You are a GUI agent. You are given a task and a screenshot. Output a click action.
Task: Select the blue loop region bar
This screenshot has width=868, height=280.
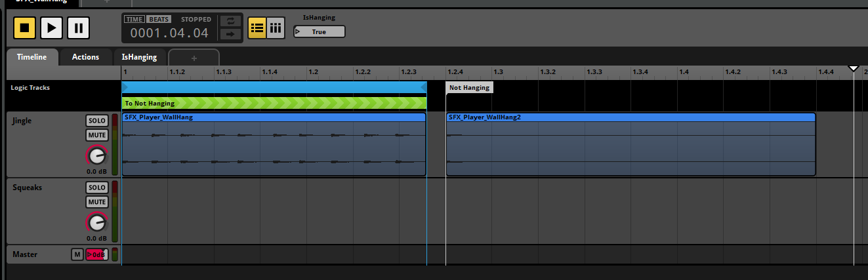(x=274, y=87)
